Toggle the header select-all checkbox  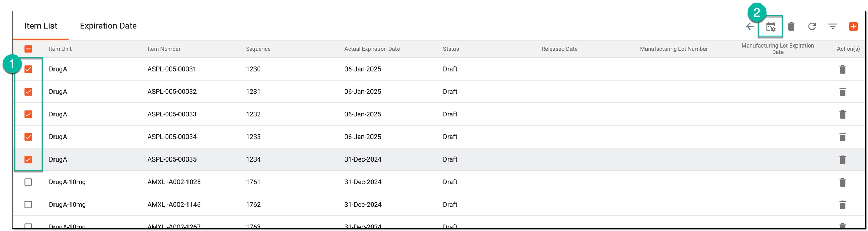(28, 49)
